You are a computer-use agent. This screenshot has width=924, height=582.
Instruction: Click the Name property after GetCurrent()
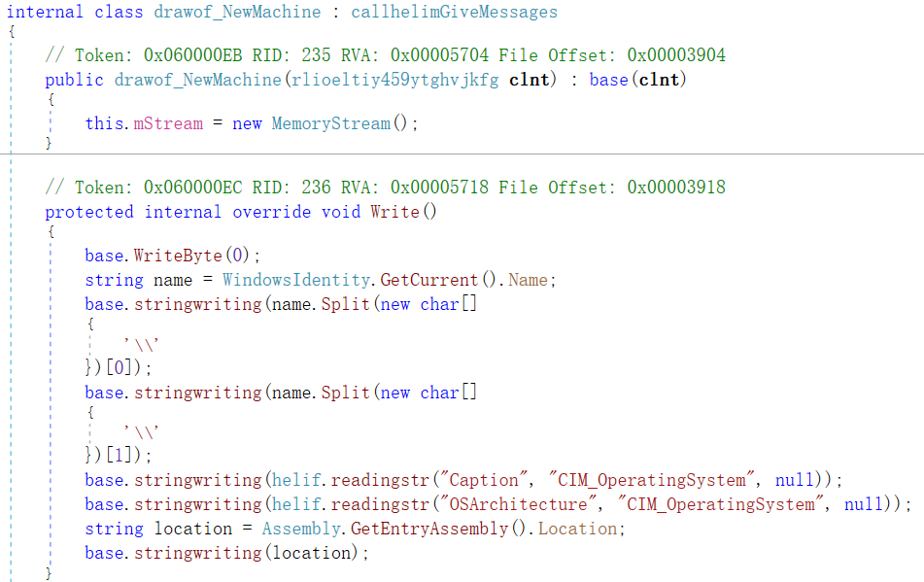[528, 280]
